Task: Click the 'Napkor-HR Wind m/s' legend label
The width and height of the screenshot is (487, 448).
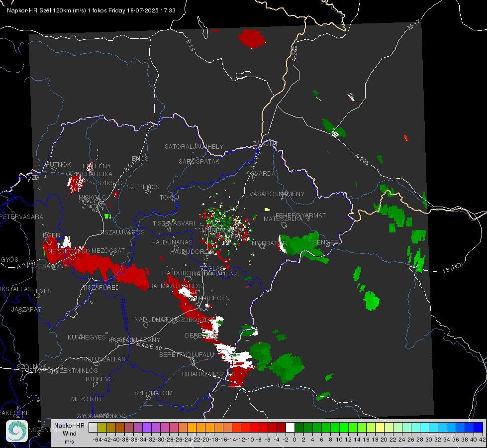Action: point(69,433)
